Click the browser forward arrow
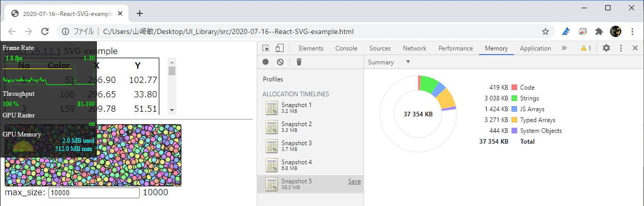The image size is (644, 206). click(x=29, y=31)
